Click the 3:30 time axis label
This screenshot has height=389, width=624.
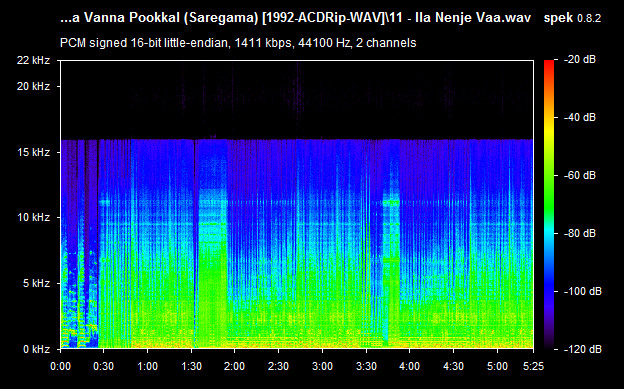pyautogui.click(x=366, y=366)
